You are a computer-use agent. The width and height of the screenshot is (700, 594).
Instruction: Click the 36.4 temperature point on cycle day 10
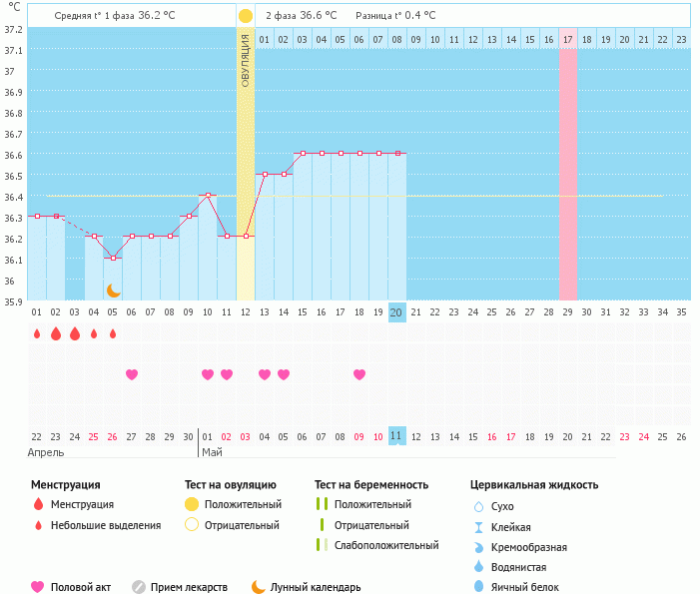tap(208, 195)
